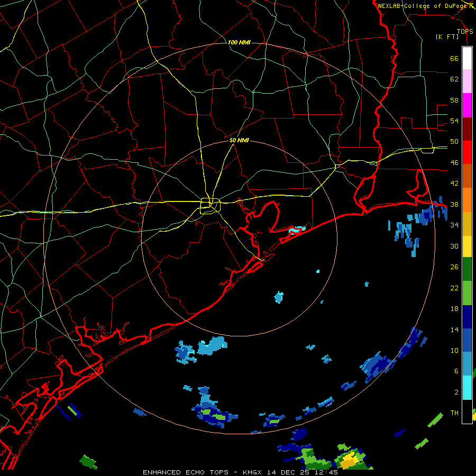Image resolution: width=476 pixels, height=476 pixels.
Task: Click legend value "42"
Action: [x=454, y=184]
